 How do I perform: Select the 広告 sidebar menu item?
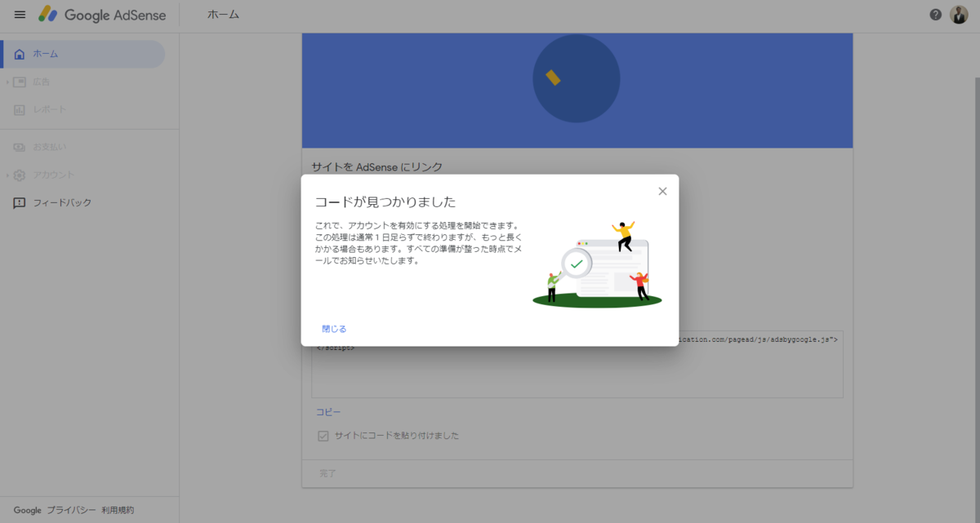click(82, 82)
